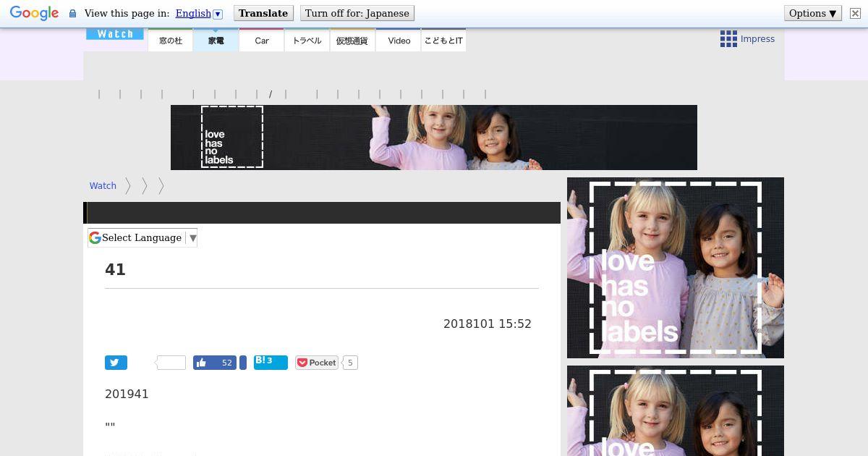The image size is (868, 456).
Task: Switch to the Car tab
Action: pyautogui.click(x=262, y=41)
